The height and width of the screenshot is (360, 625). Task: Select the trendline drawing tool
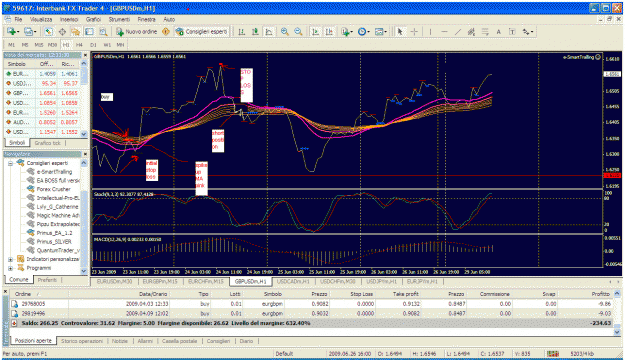point(458,31)
